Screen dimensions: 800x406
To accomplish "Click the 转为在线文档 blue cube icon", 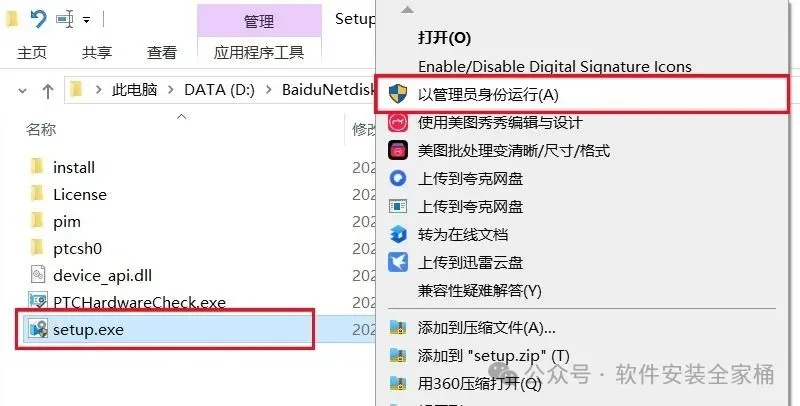I will [x=398, y=235].
